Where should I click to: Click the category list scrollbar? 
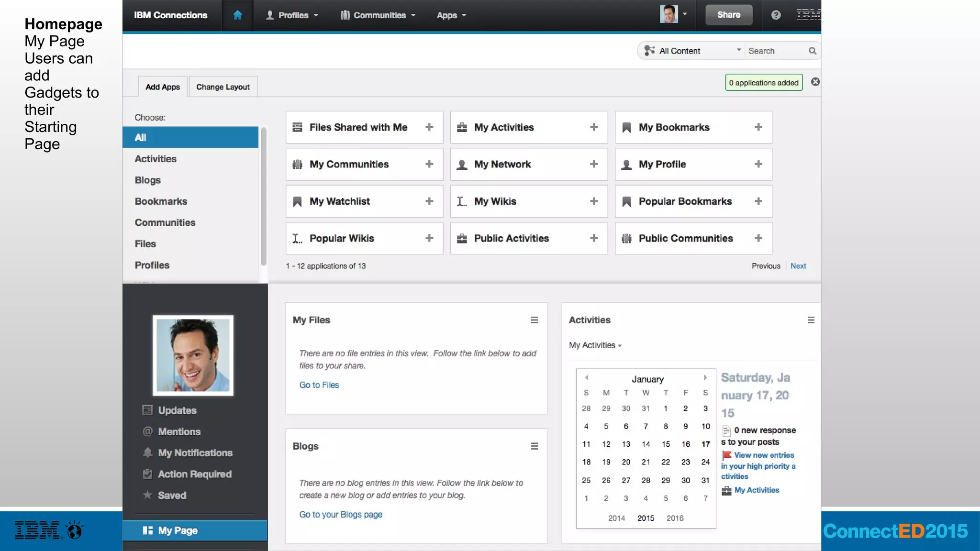(263, 196)
